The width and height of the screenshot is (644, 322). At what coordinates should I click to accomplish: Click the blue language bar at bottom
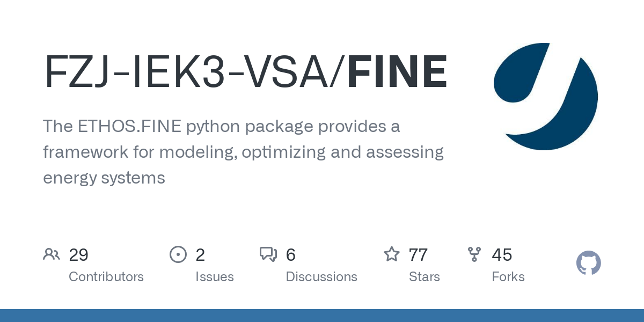[x=322, y=316]
